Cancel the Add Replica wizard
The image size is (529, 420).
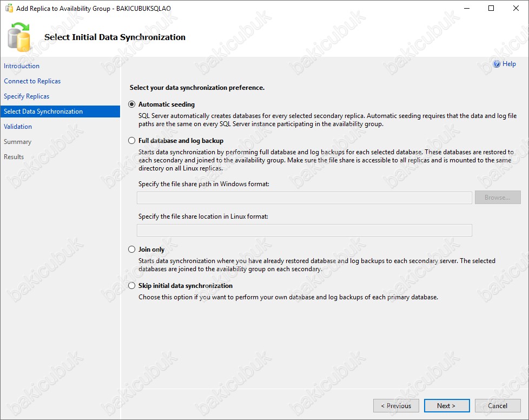point(498,406)
